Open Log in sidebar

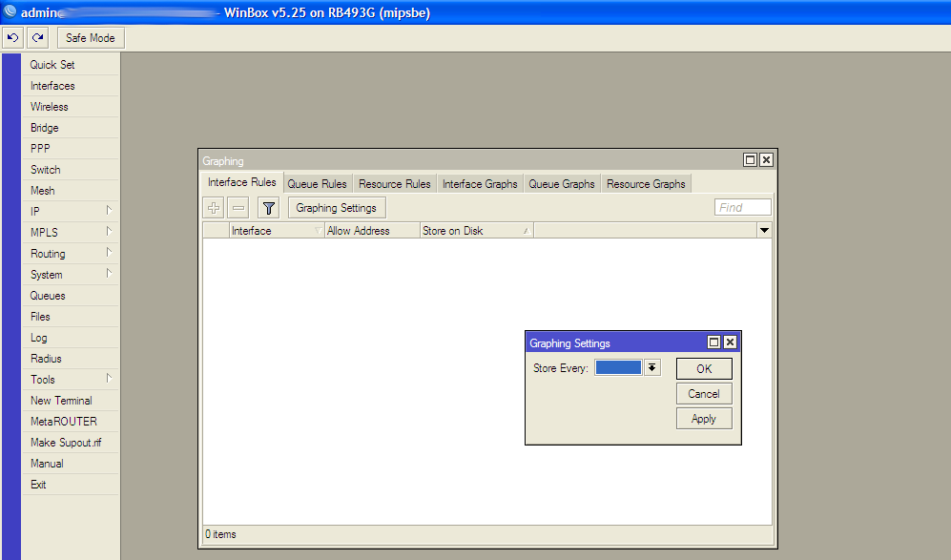71,338
